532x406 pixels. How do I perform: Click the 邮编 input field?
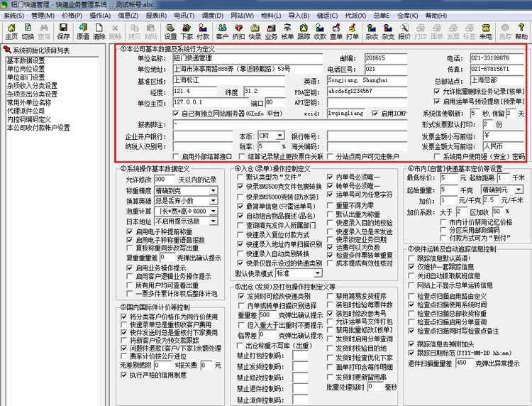coord(386,58)
